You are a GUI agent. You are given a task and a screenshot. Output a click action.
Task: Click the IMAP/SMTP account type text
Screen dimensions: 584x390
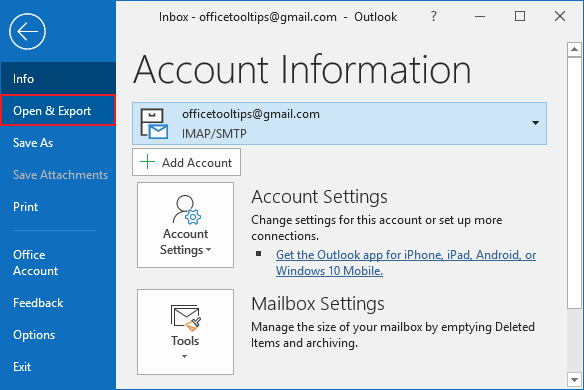pos(214,134)
